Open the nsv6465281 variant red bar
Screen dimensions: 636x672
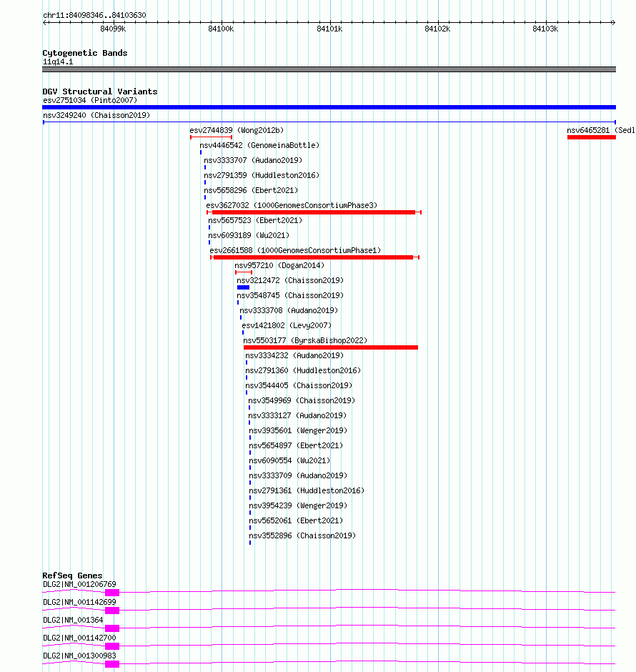(x=592, y=137)
